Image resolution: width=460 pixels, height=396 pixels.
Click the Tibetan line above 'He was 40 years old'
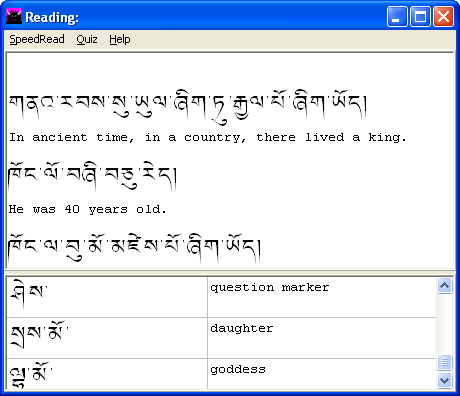coord(93,176)
